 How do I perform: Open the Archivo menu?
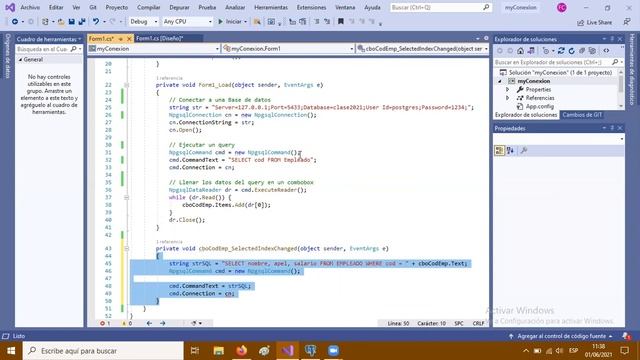pyautogui.click(x=30, y=7)
